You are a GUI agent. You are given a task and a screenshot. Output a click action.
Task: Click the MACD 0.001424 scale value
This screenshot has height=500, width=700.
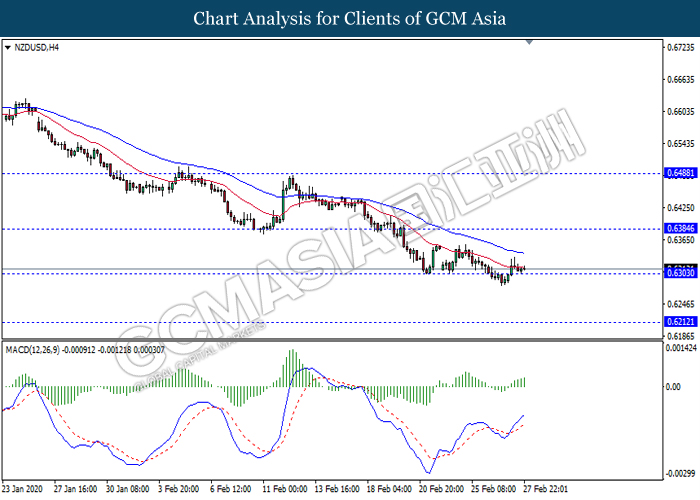681,348
